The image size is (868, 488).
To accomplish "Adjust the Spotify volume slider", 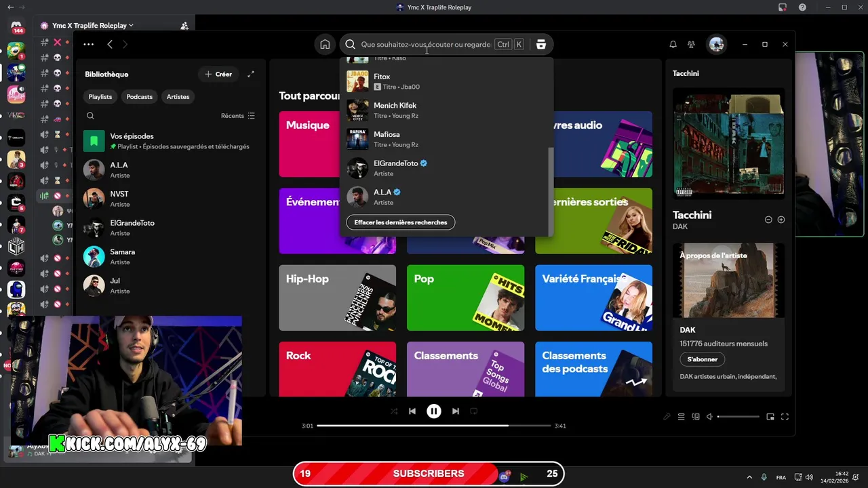I will pos(738,417).
